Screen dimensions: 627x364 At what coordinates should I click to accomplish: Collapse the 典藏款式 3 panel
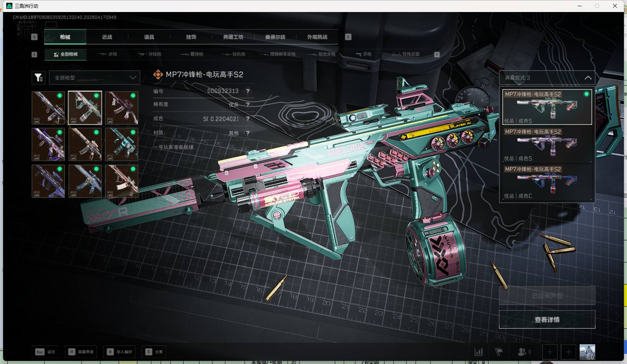click(x=588, y=78)
